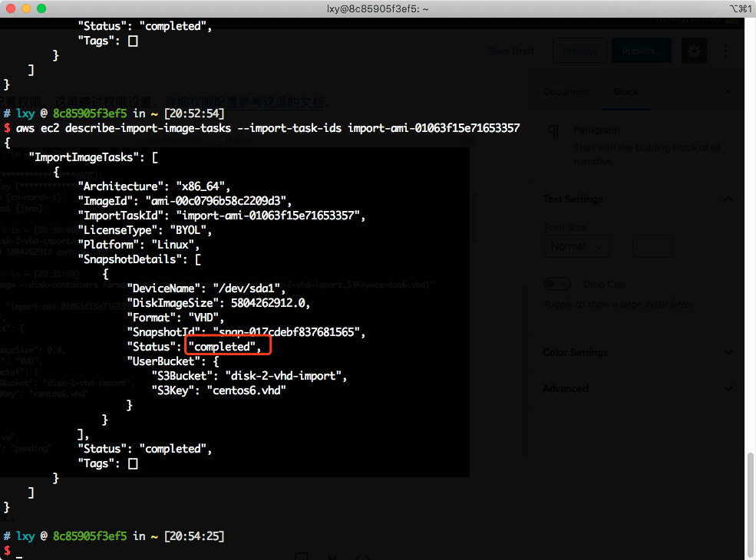The width and height of the screenshot is (756, 560).
Task: Select the Block tab
Action: [x=626, y=92]
